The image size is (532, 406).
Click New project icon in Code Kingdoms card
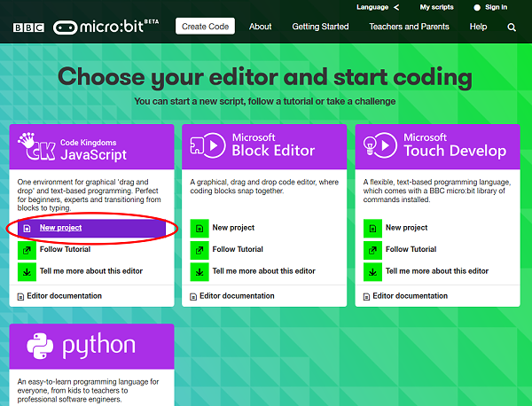[x=27, y=229]
